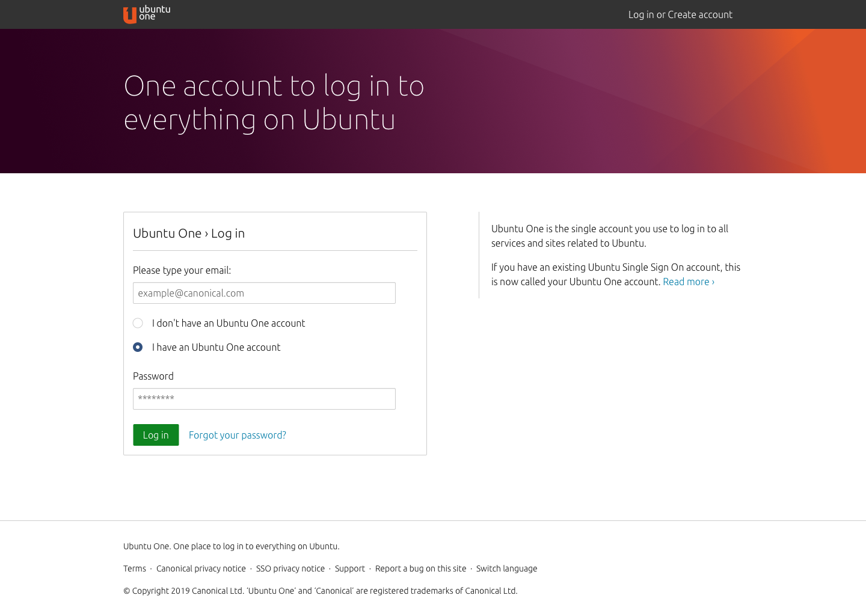This screenshot has height=616, width=866.
Task: Open Log in or Create account link
Action: 680,14
